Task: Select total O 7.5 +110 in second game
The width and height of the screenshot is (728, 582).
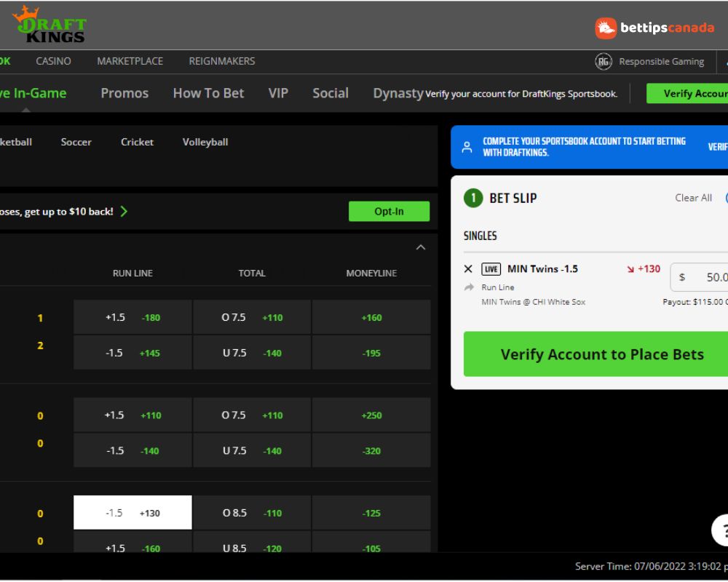Action: click(252, 415)
